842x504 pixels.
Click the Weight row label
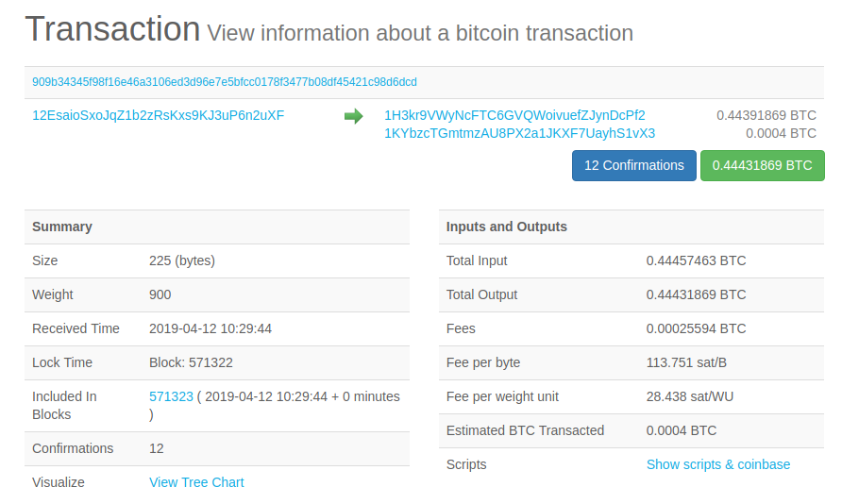(x=53, y=294)
